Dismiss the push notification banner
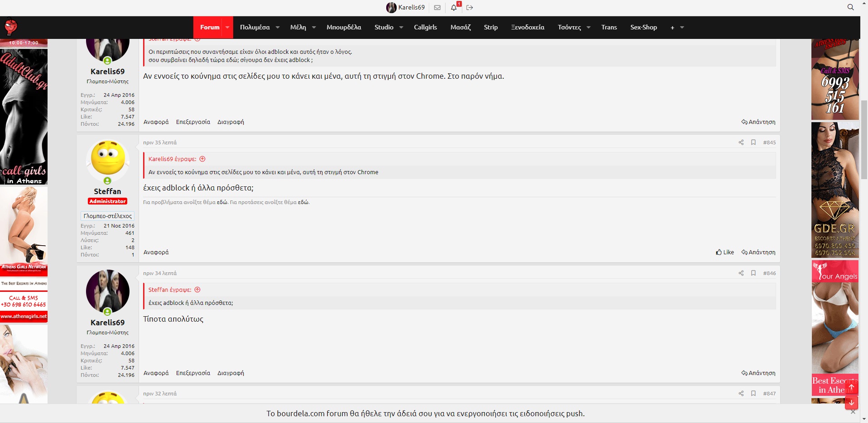Viewport: 868px width, 423px height. coord(853,412)
